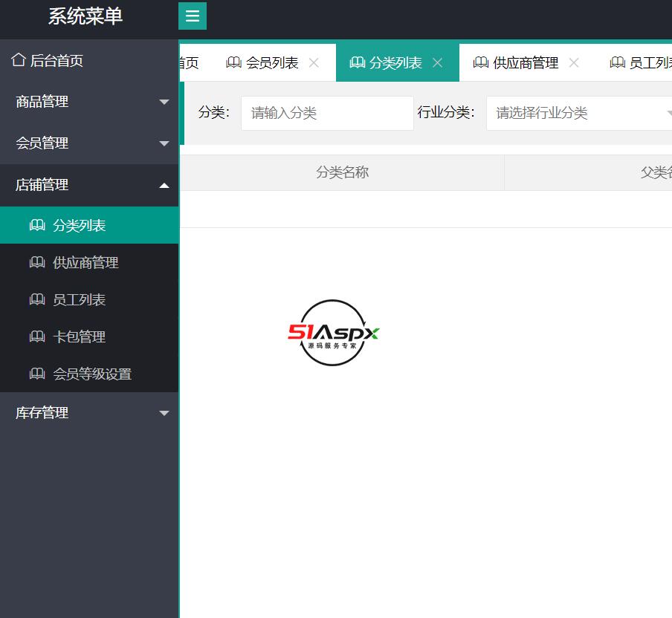Open the 行业分类 dropdown
The height and width of the screenshot is (618, 672).
tap(578, 112)
